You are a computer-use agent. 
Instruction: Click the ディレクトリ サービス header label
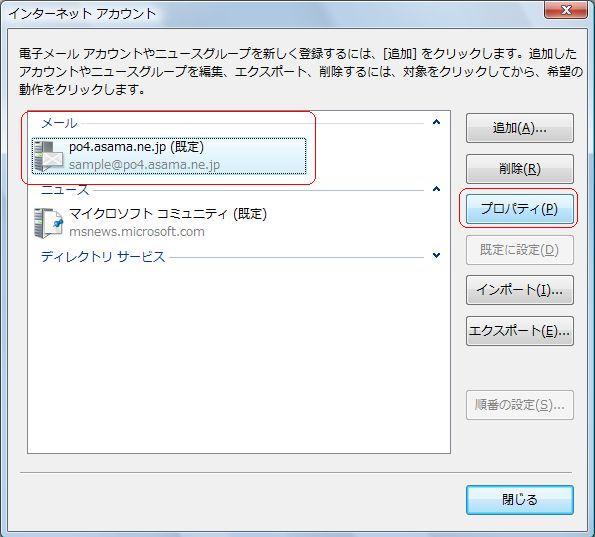pos(103,257)
